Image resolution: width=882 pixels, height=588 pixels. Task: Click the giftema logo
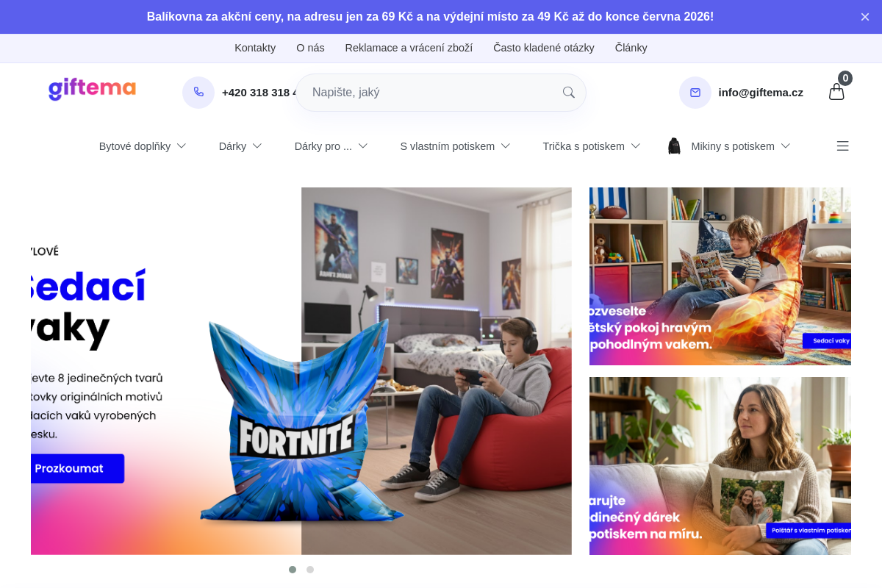pyautogui.click(x=92, y=89)
